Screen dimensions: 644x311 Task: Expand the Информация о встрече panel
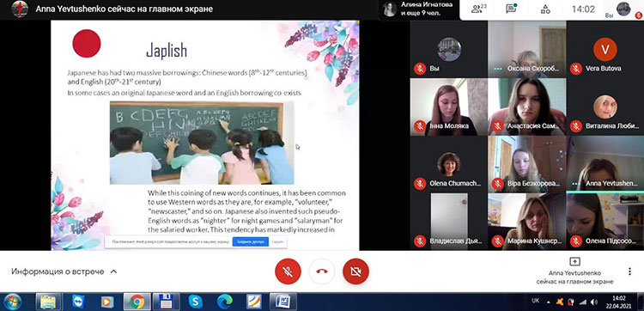(x=64, y=271)
